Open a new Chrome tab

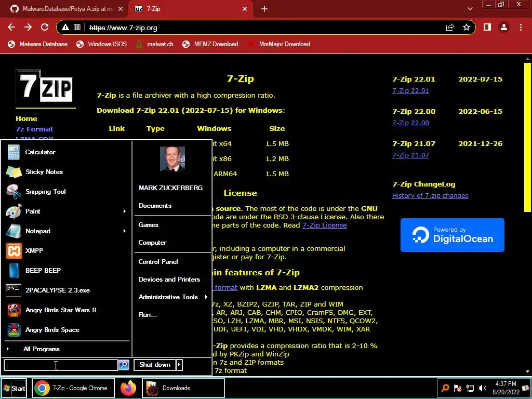tap(264, 9)
